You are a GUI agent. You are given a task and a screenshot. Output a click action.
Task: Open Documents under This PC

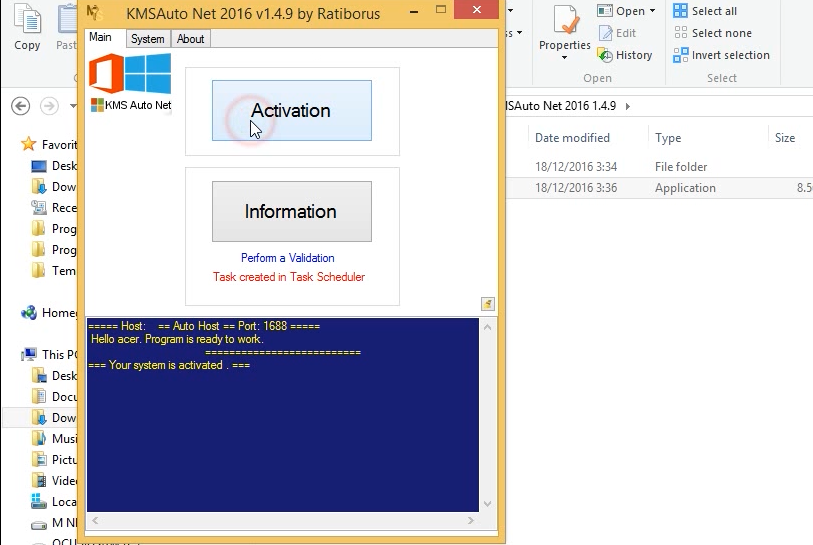coord(54,397)
